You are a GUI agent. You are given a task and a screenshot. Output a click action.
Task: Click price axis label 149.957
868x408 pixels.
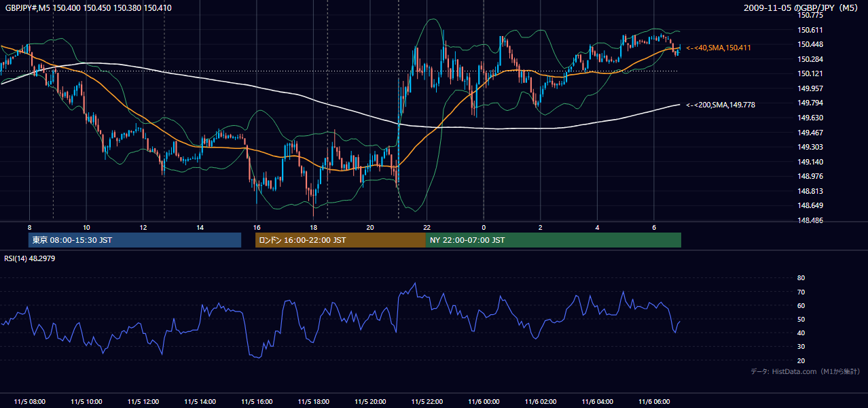[810, 88]
